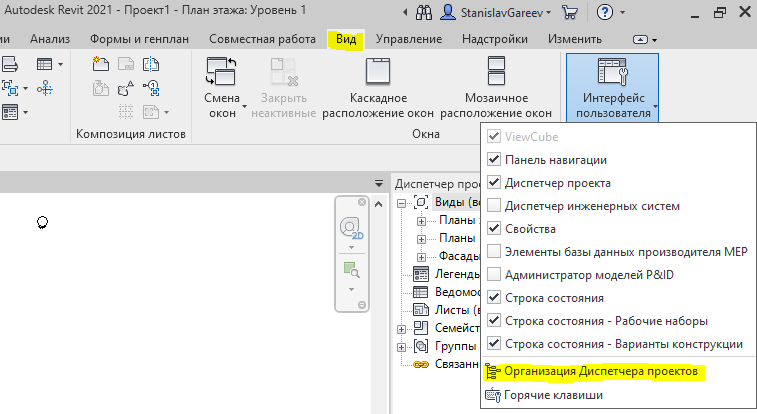Click the Duplicate View icon
Screen dimensions: 757x414
(x=10, y=89)
